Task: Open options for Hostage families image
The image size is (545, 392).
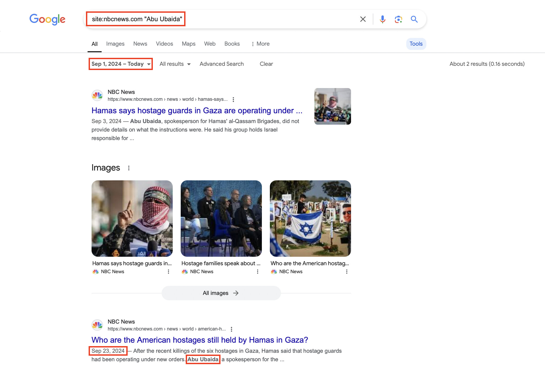Action: coord(257,272)
